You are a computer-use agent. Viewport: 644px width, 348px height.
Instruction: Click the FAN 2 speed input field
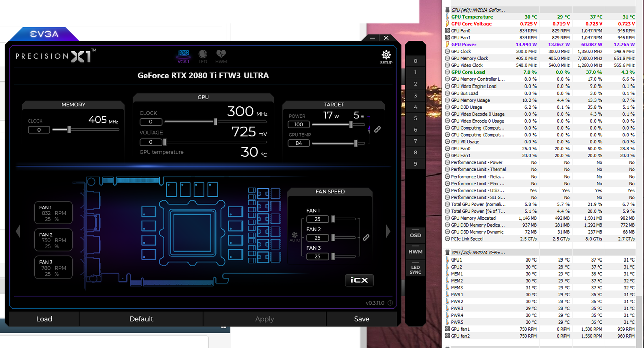coord(317,238)
